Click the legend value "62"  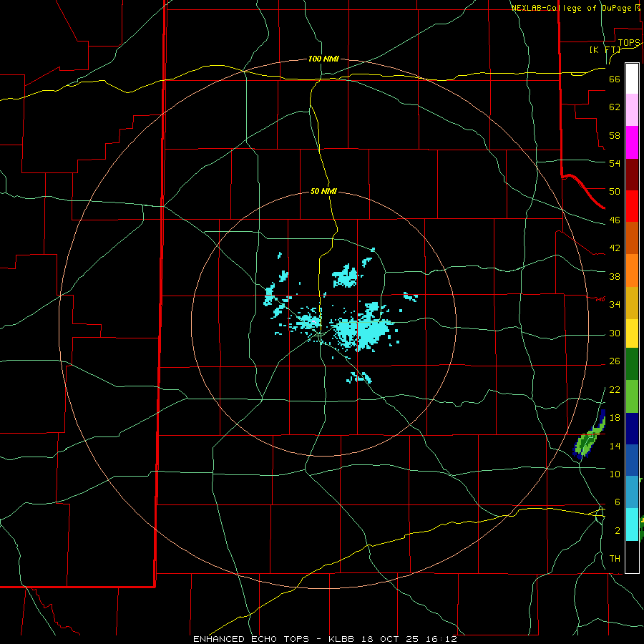[x=615, y=107]
